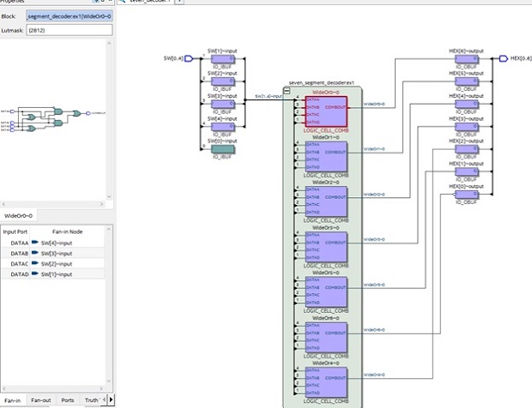Click the logic gate schematic preview

pyautogui.click(x=53, y=120)
